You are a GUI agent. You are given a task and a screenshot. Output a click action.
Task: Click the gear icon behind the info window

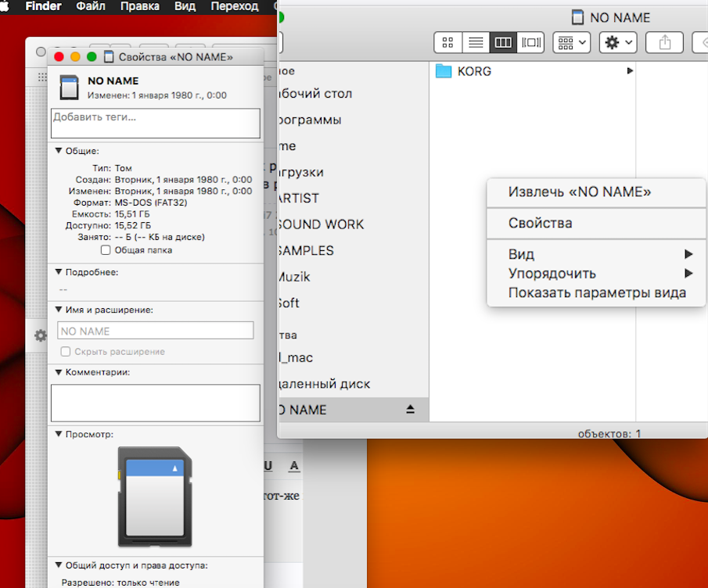[41, 335]
